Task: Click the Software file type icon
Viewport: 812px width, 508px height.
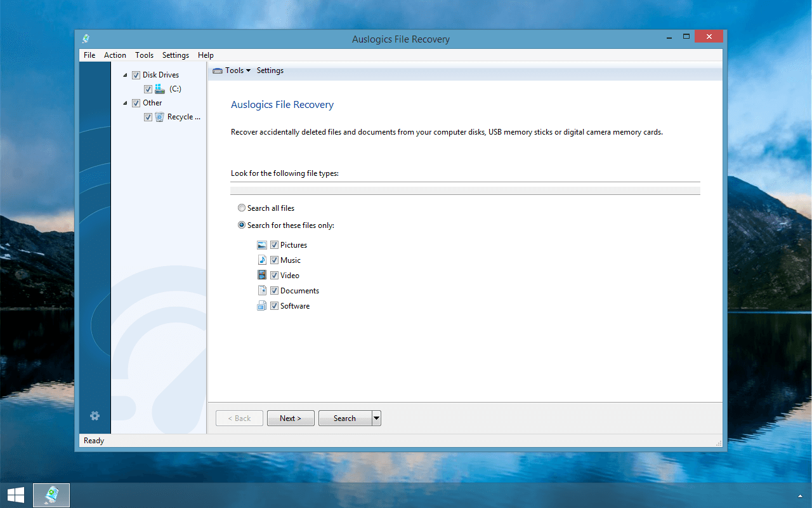Action: point(262,306)
